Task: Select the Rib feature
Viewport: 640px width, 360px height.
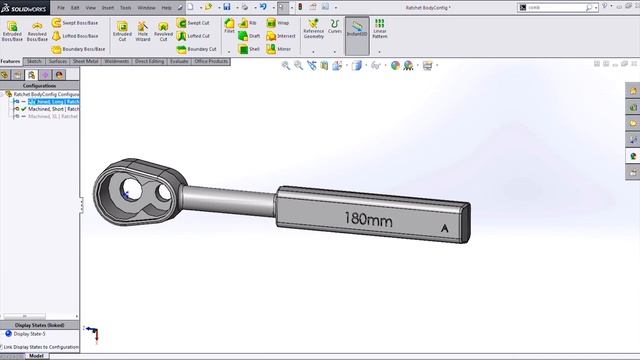Action: pos(248,23)
